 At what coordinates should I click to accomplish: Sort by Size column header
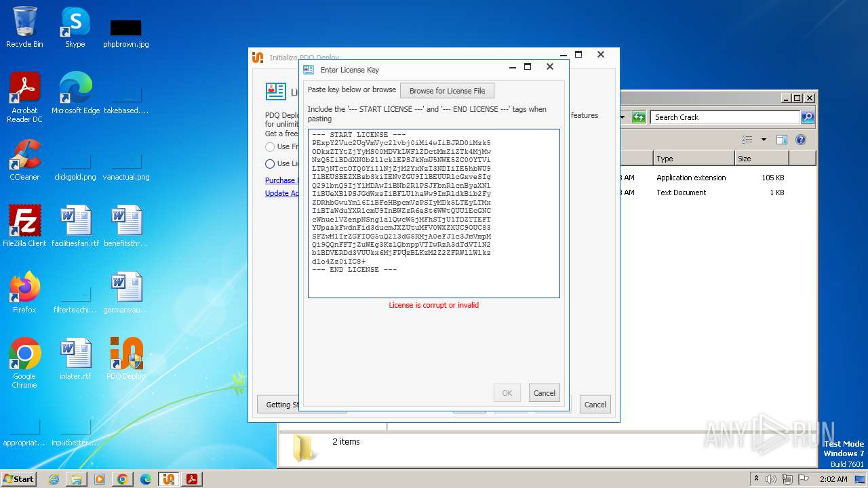762,159
